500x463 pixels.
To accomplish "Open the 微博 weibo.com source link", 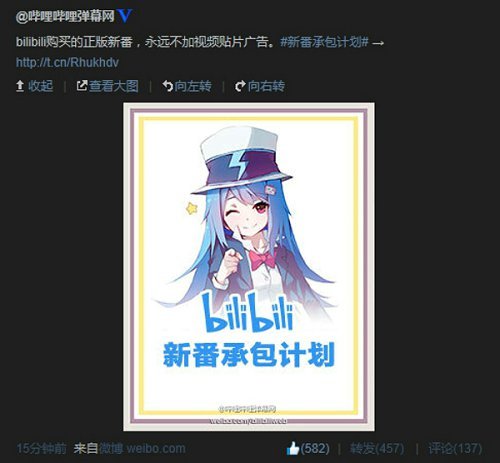I will pyautogui.click(x=142, y=448).
